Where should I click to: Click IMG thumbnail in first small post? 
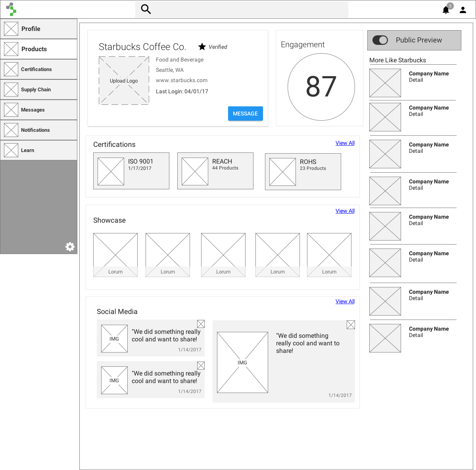(x=114, y=339)
